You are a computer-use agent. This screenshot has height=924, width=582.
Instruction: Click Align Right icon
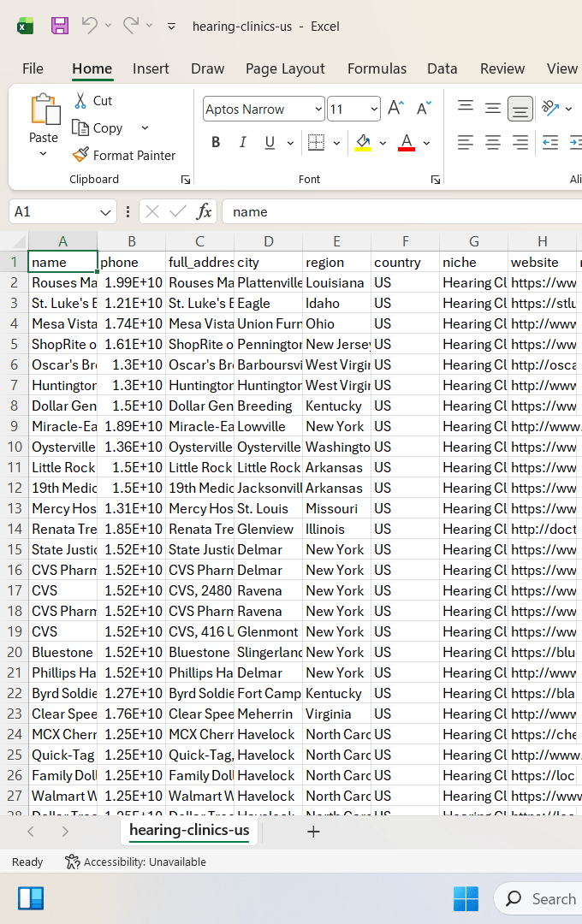520,143
